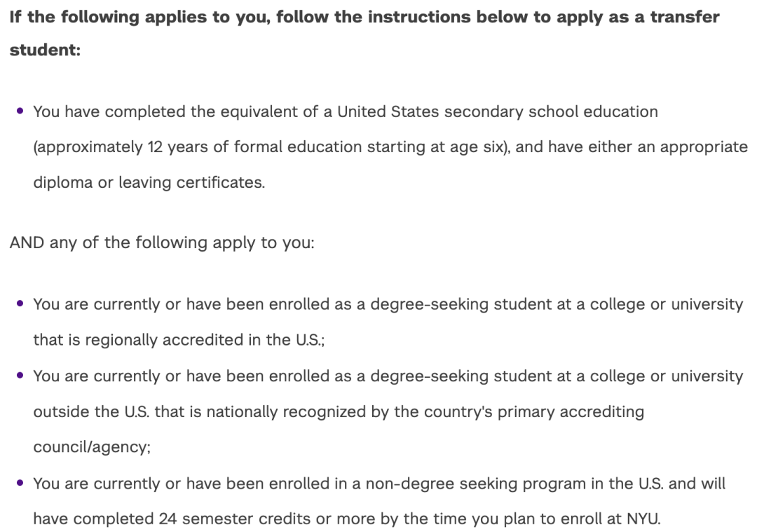Click the word "transfer" in the bold heading

pyautogui.click(x=685, y=17)
